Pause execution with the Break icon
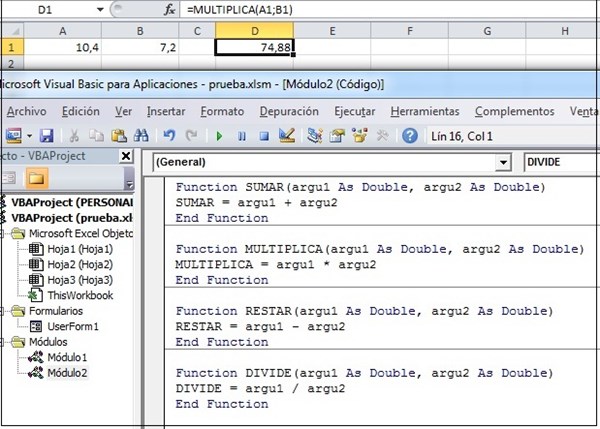The width and height of the screenshot is (600, 429). pos(243,135)
